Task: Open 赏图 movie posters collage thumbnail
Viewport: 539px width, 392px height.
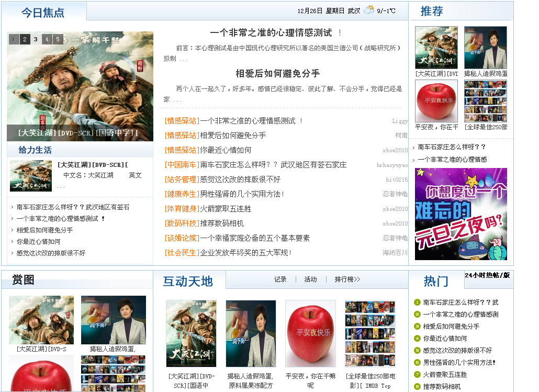Action: tap(114, 374)
